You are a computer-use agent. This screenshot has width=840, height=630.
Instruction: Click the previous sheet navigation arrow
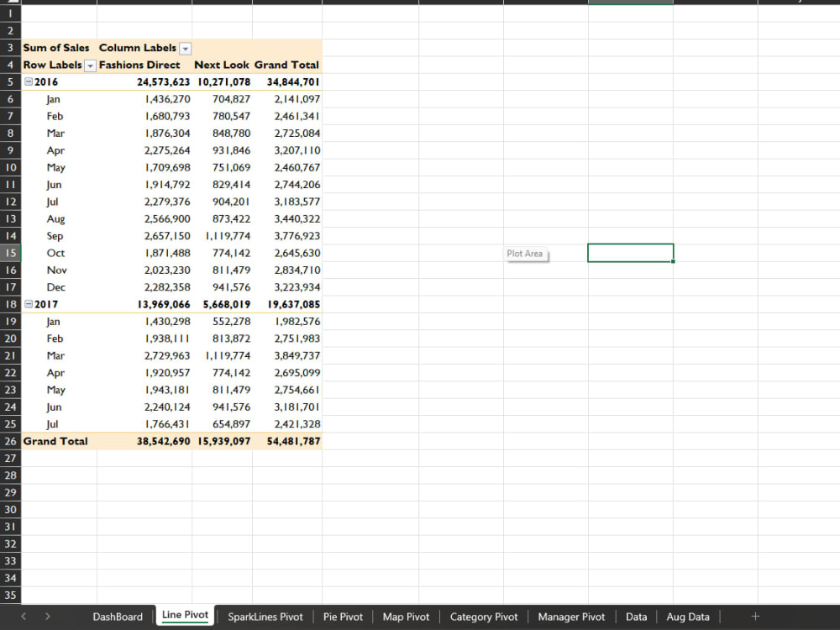click(x=23, y=616)
